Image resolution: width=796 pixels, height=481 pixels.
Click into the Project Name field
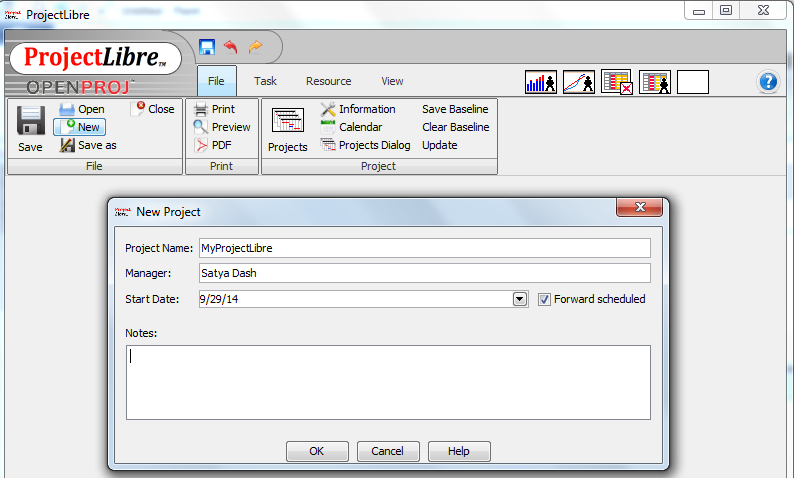[424, 248]
